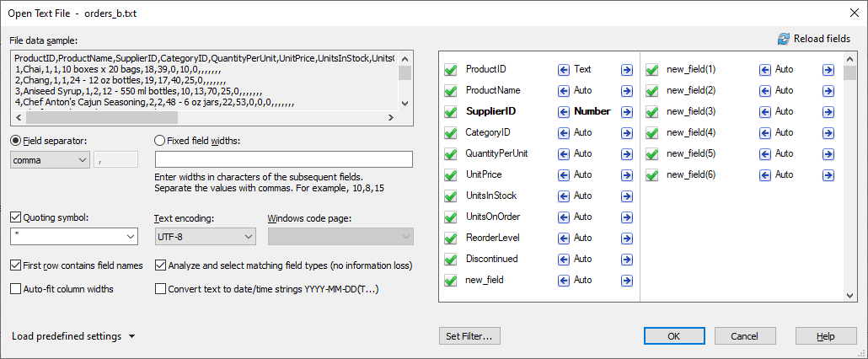Image resolution: width=868 pixels, height=359 pixels.
Task: Click the OK button
Action: click(673, 336)
